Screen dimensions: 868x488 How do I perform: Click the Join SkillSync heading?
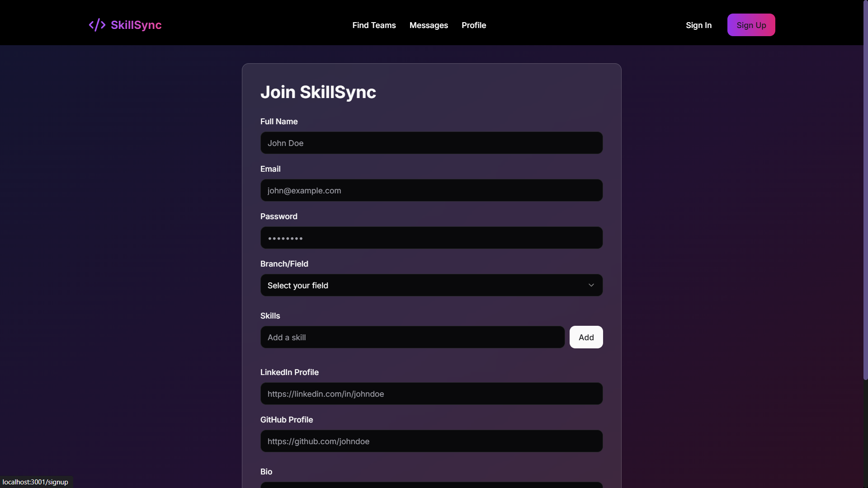tap(318, 92)
